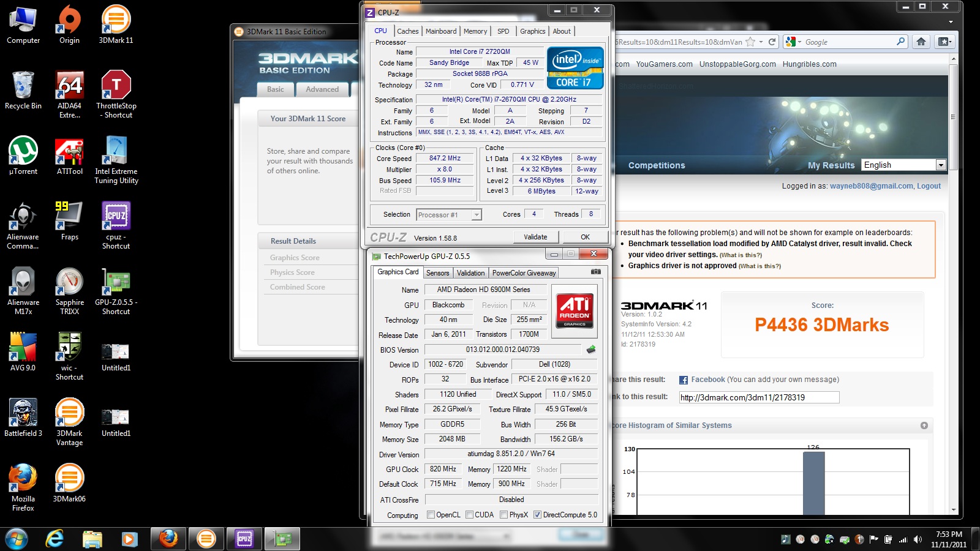The width and height of the screenshot is (980, 551).
Task: Click the volume speaker tray icon
Action: tap(918, 539)
